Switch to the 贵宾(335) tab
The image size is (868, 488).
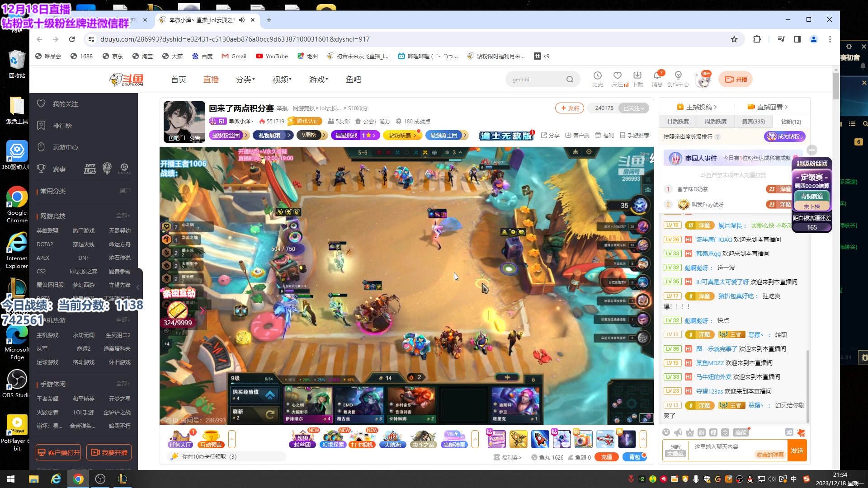click(x=753, y=122)
